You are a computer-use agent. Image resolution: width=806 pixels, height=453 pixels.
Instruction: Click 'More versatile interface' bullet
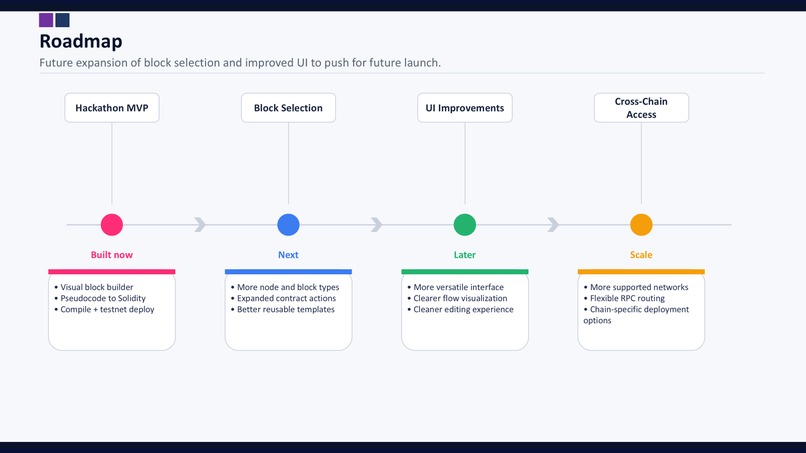[x=455, y=287]
